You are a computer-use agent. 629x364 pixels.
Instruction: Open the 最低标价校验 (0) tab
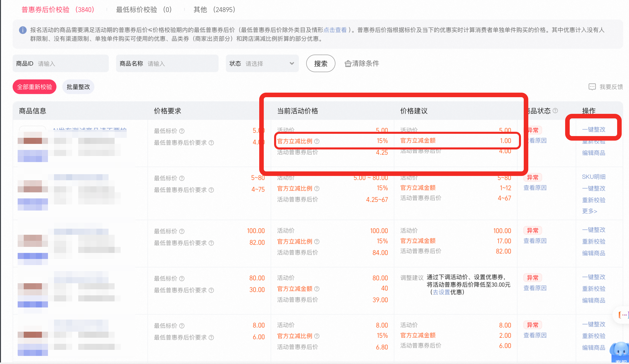(x=144, y=10)
